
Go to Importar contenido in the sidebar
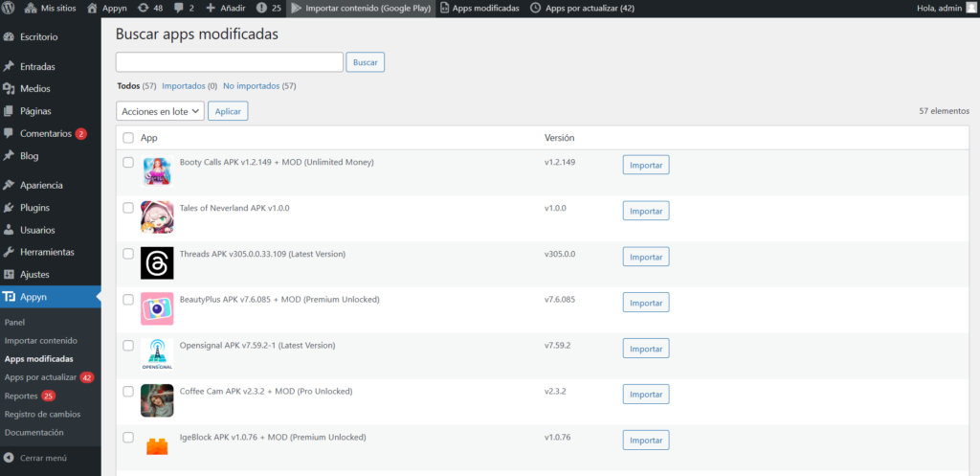click(40, 341)
